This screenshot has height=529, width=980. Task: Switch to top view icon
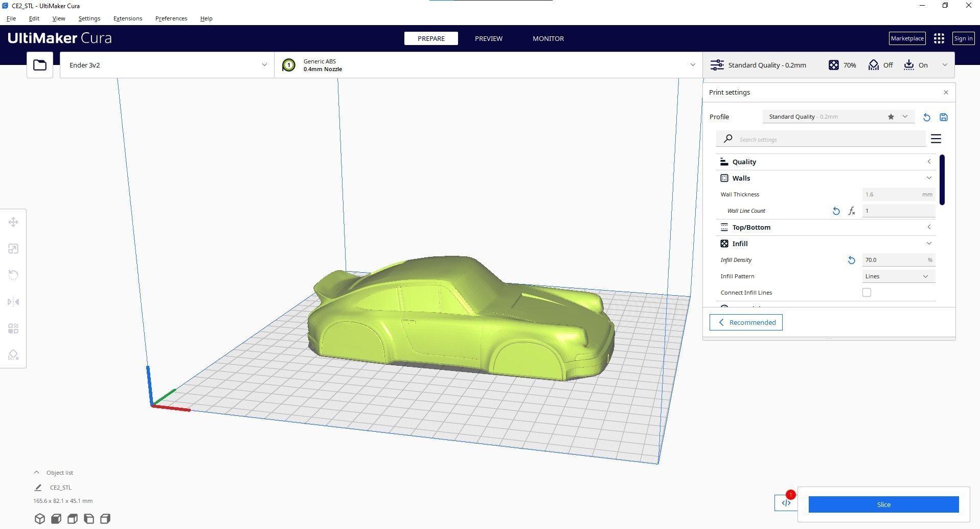click(x=73, y=519)
